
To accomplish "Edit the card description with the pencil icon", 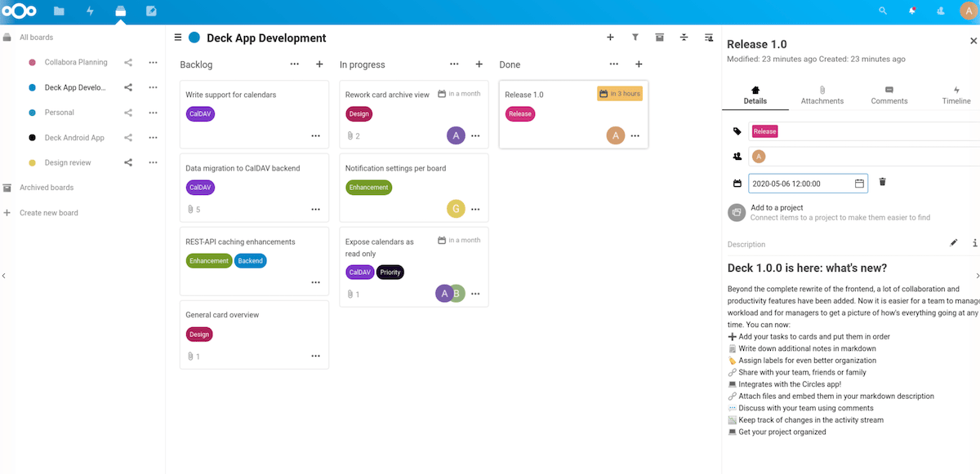I will (x=954, y=242).
